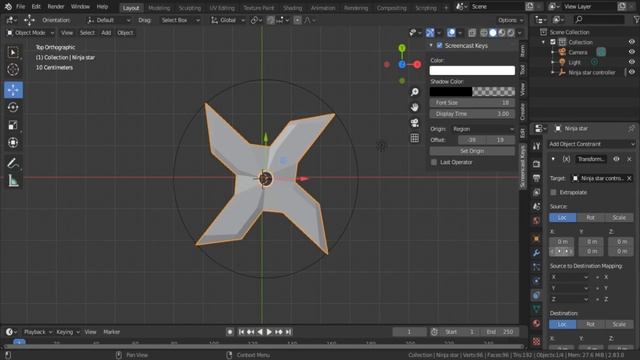Open the viewport Add menu
This screenshot has width=640, height=360.
point(106,33)
